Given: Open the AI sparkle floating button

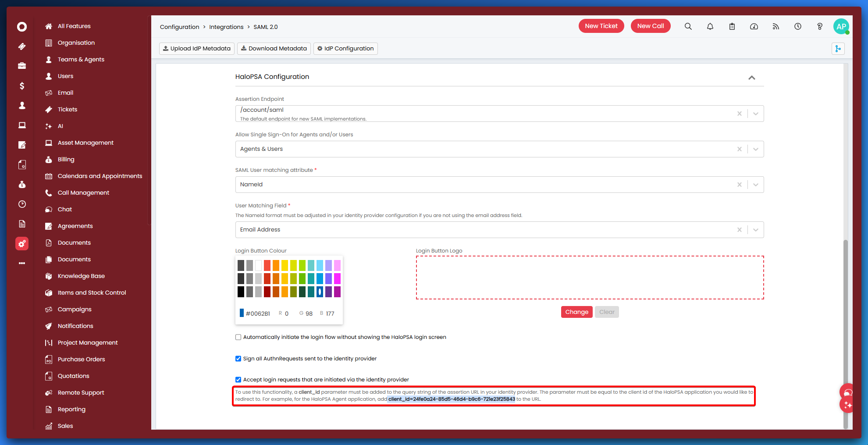Looking at the screenshot, I should (x=847, y=405).
